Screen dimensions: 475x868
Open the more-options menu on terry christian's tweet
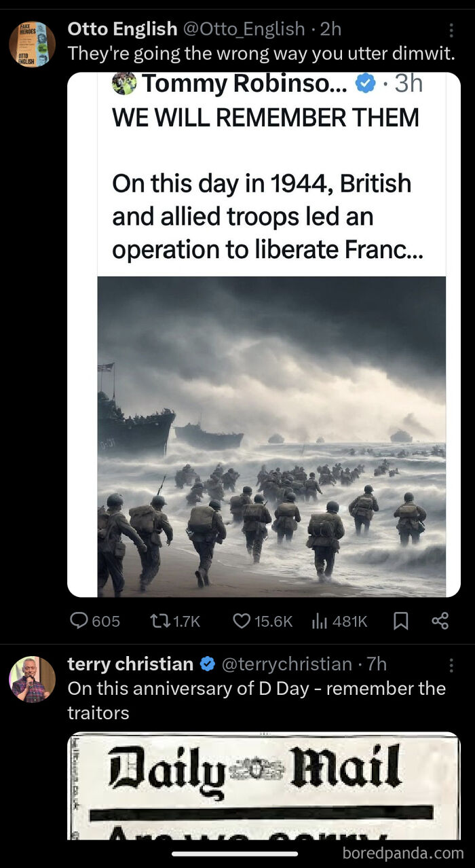[450, 664]
